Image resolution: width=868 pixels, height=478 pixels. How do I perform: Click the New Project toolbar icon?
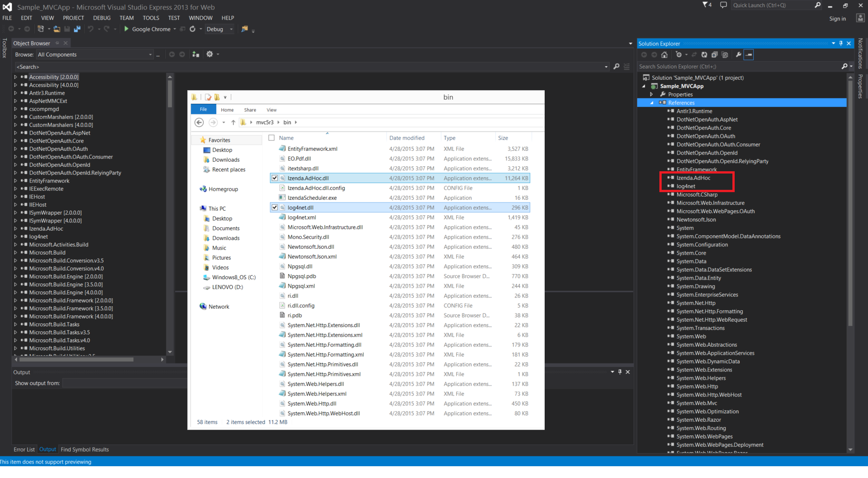tap(41, 29)
